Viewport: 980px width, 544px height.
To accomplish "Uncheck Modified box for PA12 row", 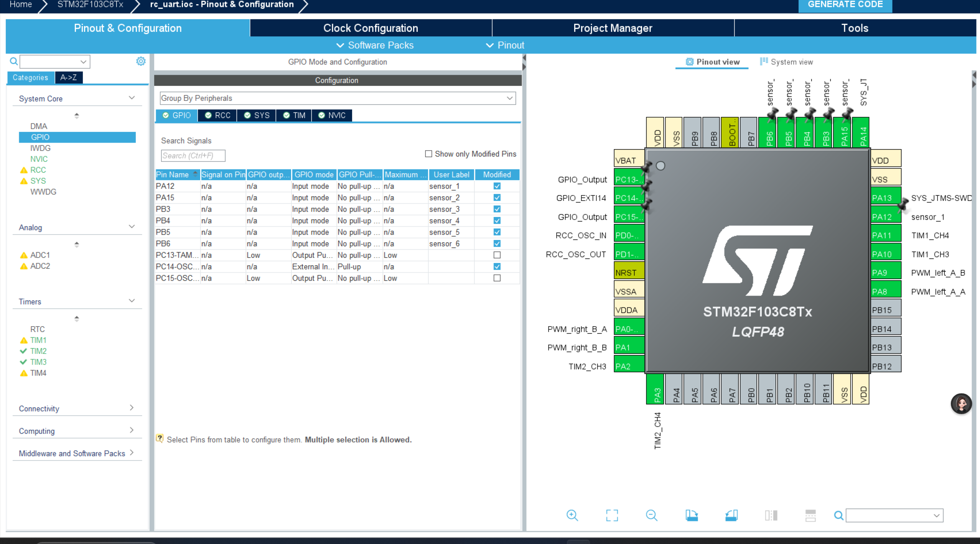I will point(497,186).
